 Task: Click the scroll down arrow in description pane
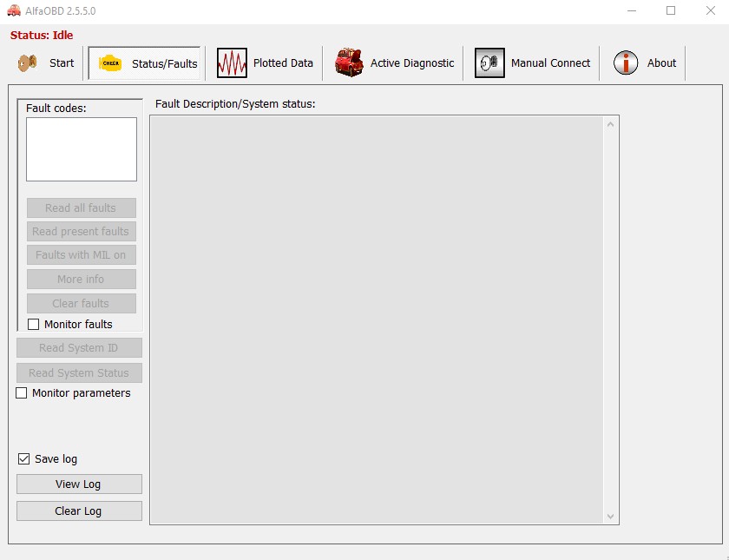[x=611, y=516]
